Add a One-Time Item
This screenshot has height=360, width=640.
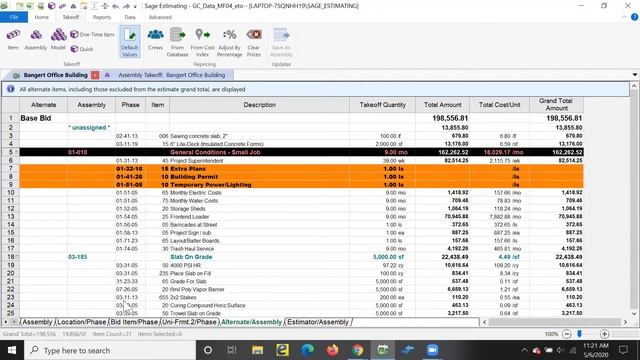click(92, 35)
